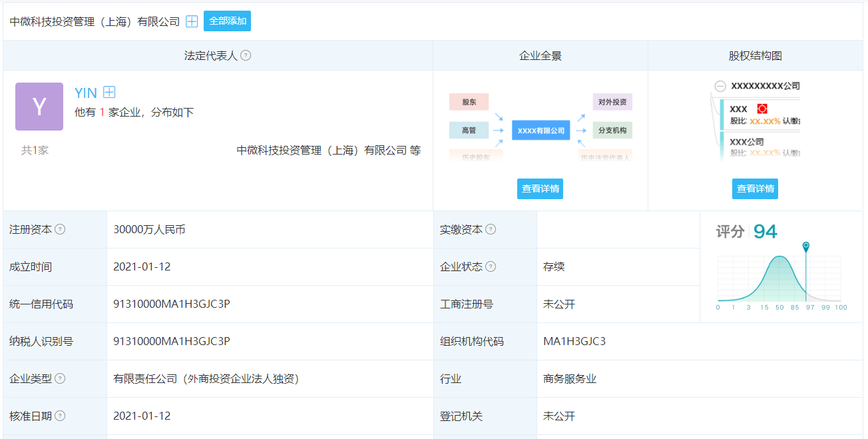Screen dimensions: 868x439
Task: Click the unified credit code 91310000MA1H3GJC3P
Action: (x=172, y=304)
